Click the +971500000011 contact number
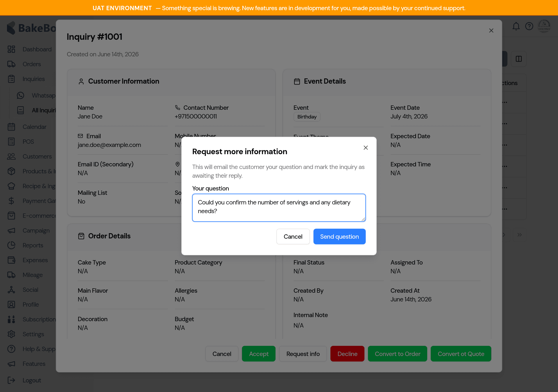558x392 pixels. [196, 116]
